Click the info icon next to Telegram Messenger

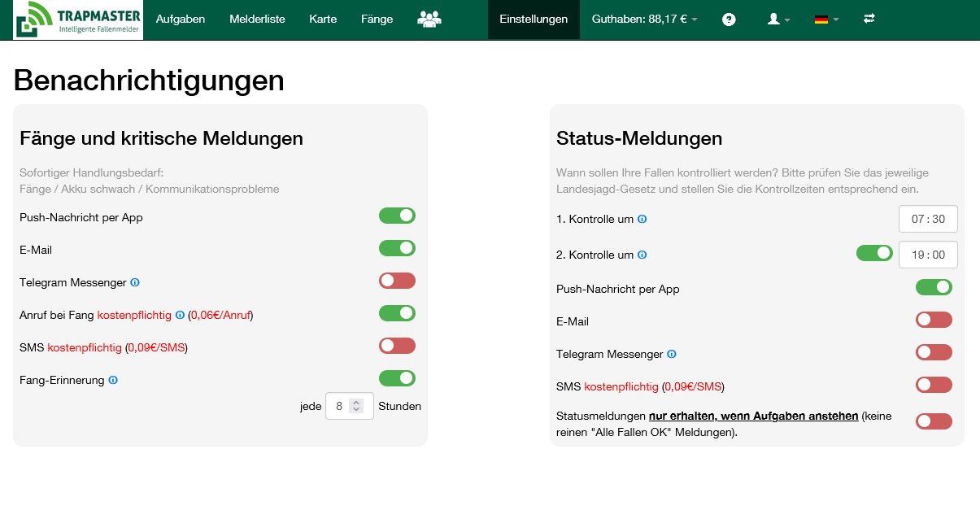point(135,282)
